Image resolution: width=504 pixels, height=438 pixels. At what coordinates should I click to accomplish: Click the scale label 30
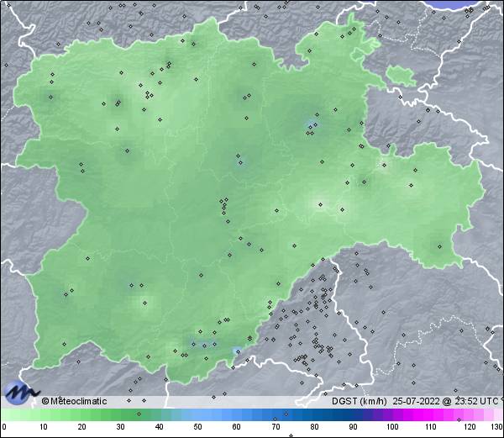click(120, 427)
